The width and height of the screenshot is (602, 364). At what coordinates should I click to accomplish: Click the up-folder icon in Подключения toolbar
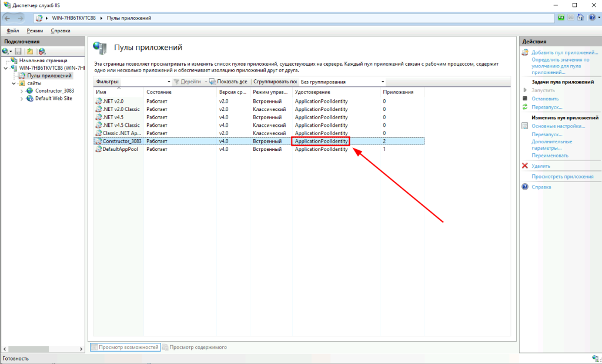tap(30, 52)
